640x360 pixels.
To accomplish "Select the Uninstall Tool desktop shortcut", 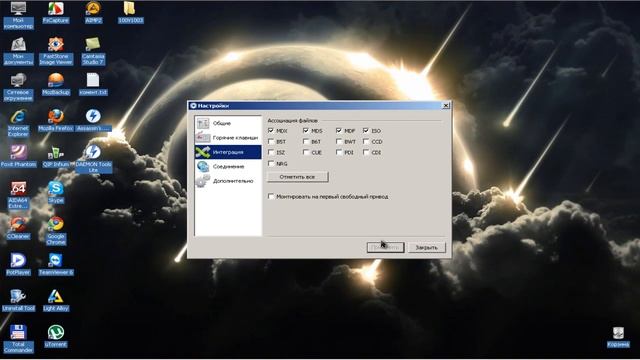I will (x=18, y=300).
